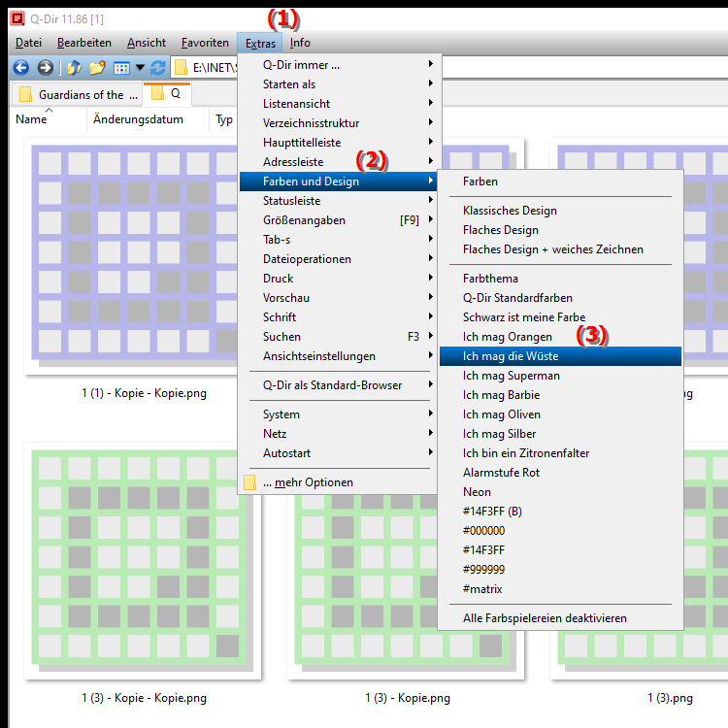Apply Ich mag Orangen theme
The height and width of the screenshot is (728, 728).
560,337
